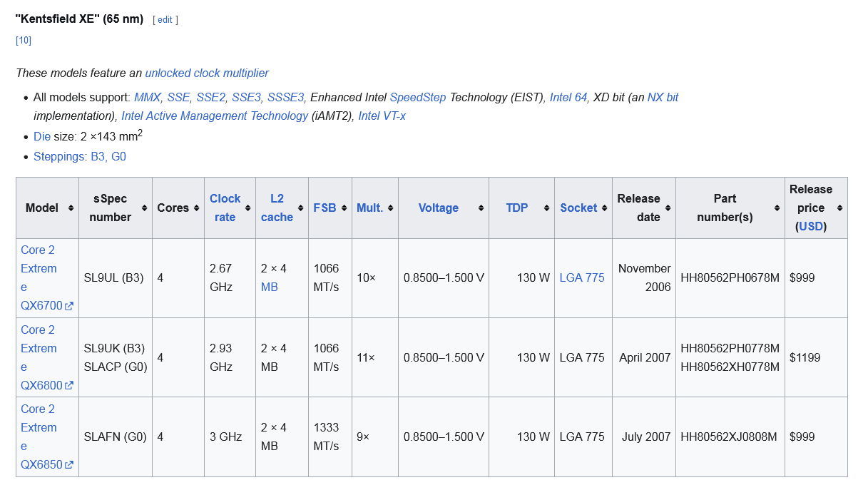The width and height of the screenshot is (868, 495).
Task: Open the Intel VT-x link
Action: [382, 116]
